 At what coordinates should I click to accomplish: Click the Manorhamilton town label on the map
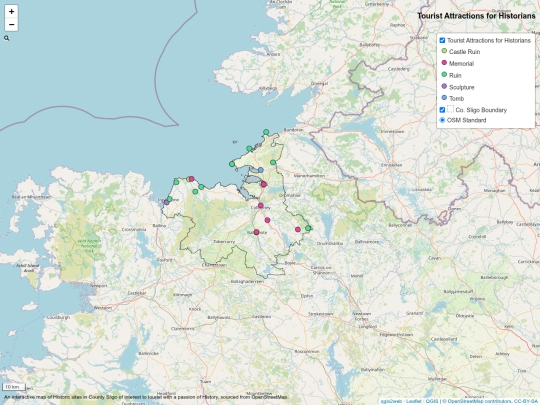(309, 176)
